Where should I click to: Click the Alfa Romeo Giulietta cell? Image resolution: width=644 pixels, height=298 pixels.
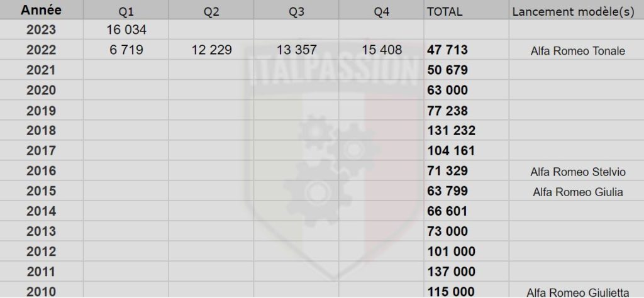pos(577,292)
